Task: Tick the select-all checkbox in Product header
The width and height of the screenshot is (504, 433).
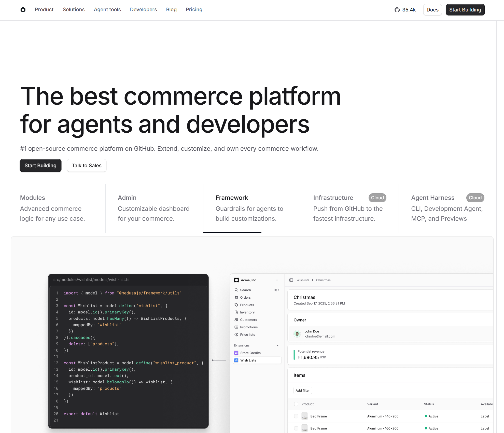Action: [296, 404]
